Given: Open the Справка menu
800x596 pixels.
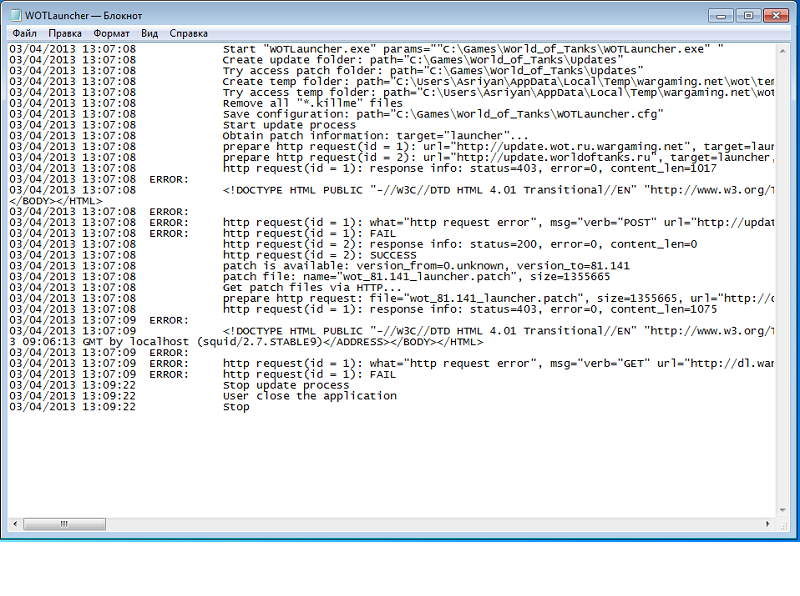Looking at the screenshot, I should (189, 33).
